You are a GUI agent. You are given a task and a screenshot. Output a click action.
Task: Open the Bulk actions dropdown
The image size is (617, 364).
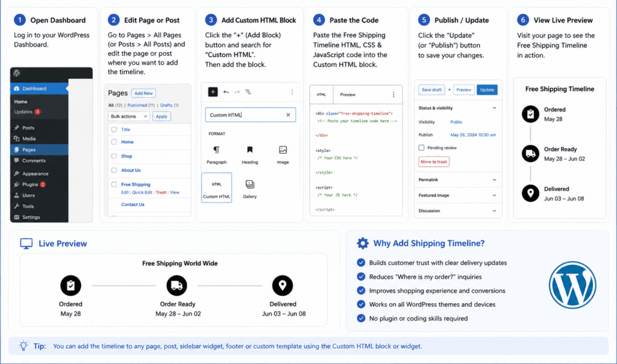129,116
